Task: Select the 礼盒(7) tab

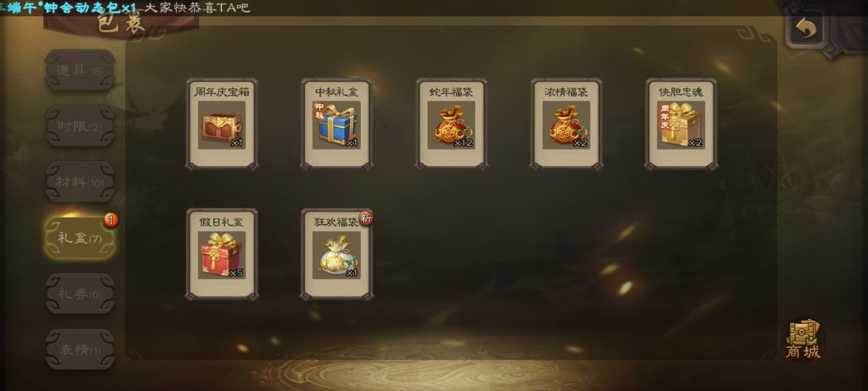Action: 80,238
